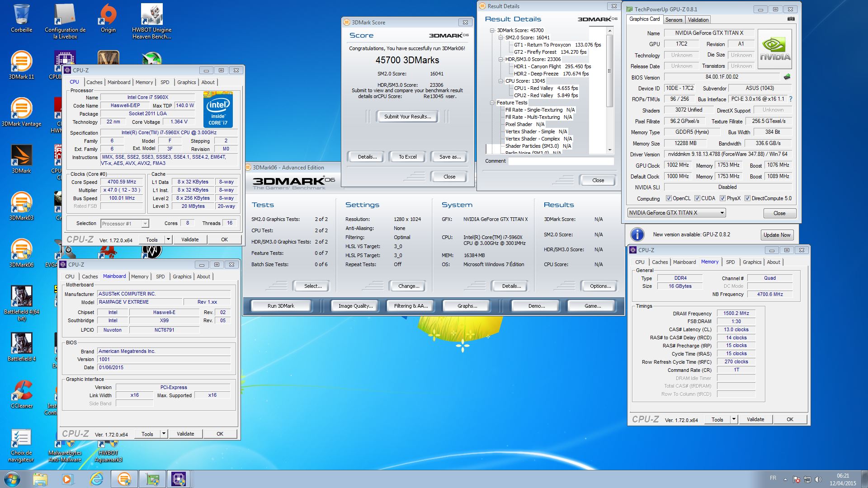This screenshot has height=488, width=868.
Task: Click the Save as button in 3DMark Score
Action: click(450, 157)
